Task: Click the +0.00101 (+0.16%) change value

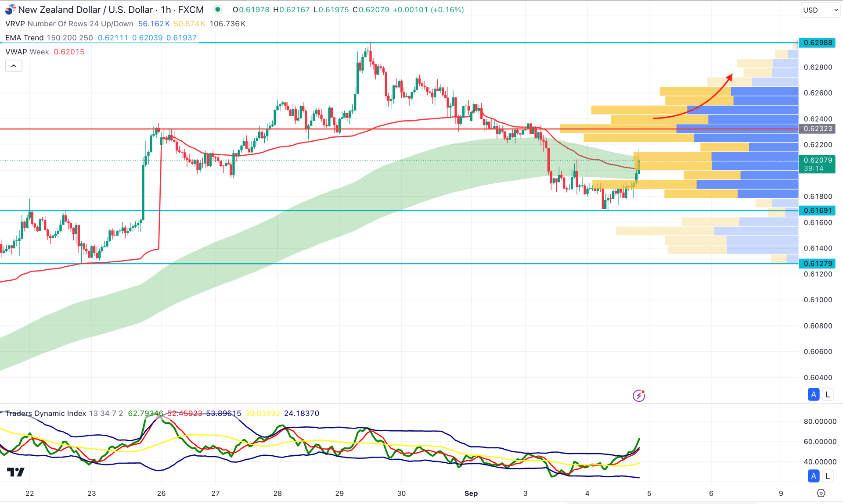Action: [x=428, y=10]
